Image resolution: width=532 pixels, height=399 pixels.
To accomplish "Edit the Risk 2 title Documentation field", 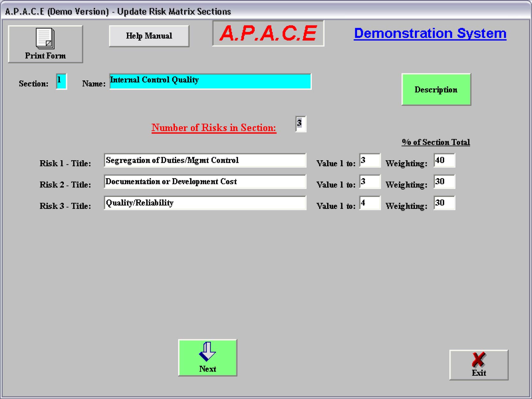I will click(x=205, y=182).
